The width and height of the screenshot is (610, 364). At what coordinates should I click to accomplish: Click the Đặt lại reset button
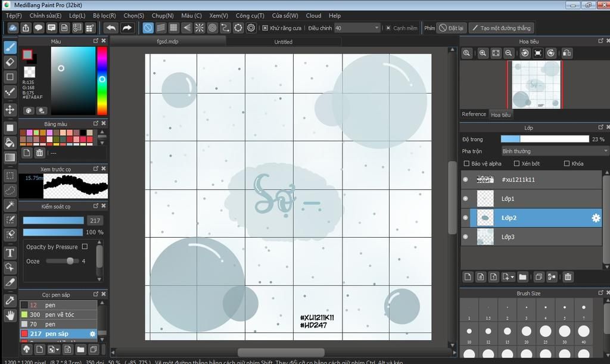coord(452,28)
